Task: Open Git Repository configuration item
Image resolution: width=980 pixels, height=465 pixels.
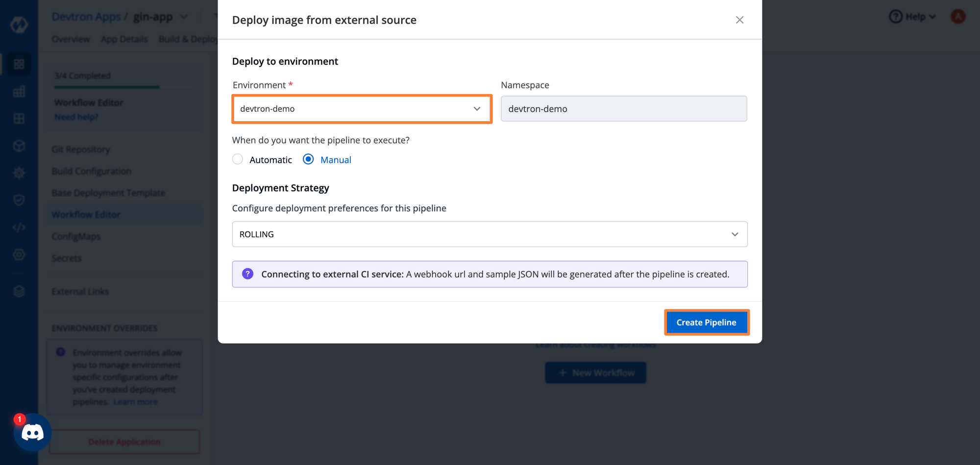Action: [81, 149]
